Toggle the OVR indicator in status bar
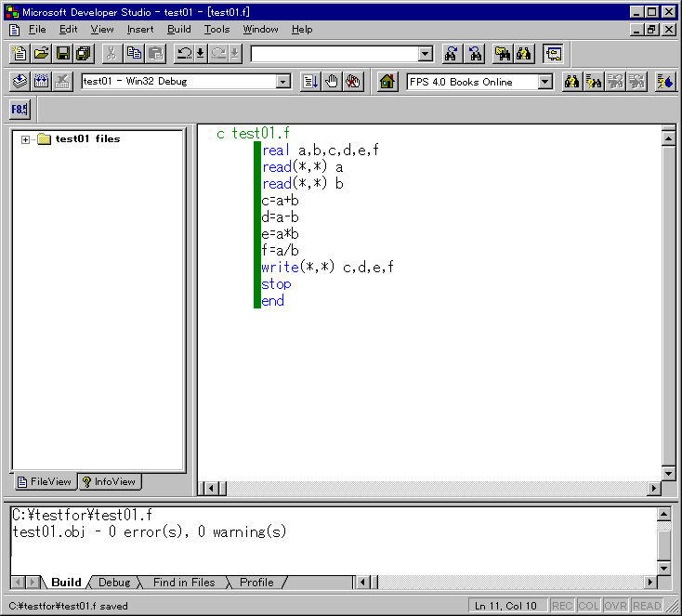The width and height of the screenshot is (682, 616). pyautogui.click(x=615, y=607)
